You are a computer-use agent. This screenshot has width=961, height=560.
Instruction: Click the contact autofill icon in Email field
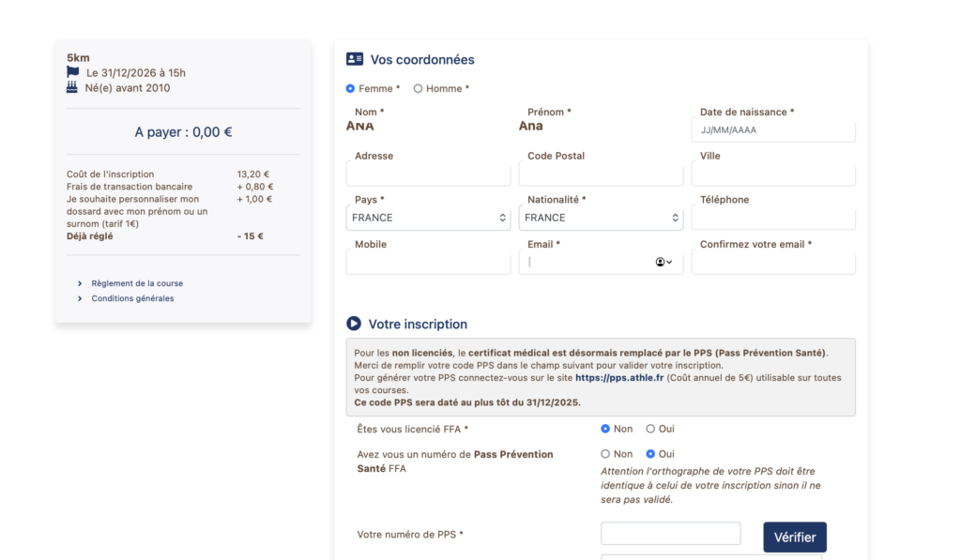[664, 263]
